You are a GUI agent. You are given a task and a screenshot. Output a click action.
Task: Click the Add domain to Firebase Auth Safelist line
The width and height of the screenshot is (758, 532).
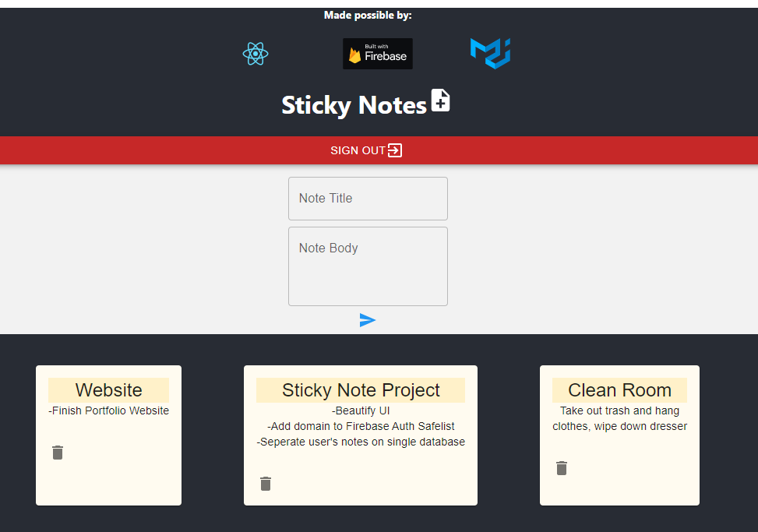(x=361, y=426)
